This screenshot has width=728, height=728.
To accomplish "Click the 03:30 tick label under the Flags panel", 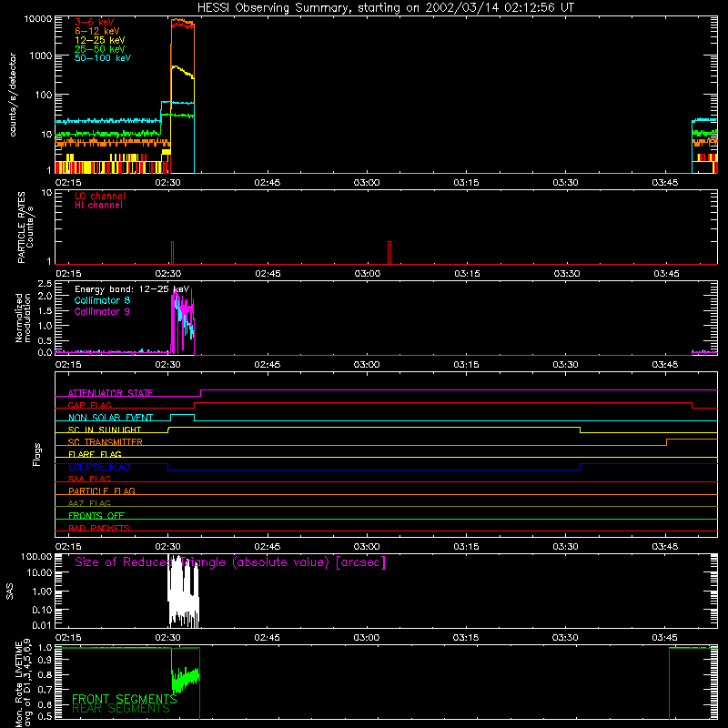I will [x=565, y=547].
